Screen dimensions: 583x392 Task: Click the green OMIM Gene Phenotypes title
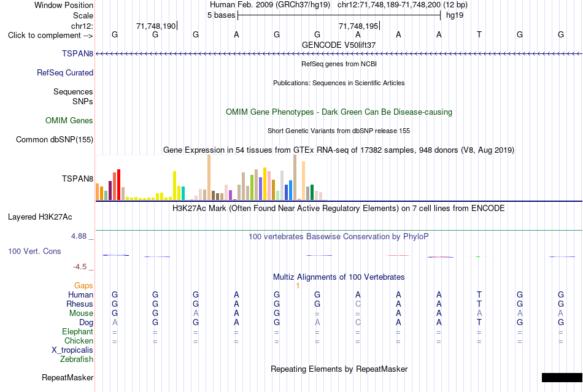[339, 112]
